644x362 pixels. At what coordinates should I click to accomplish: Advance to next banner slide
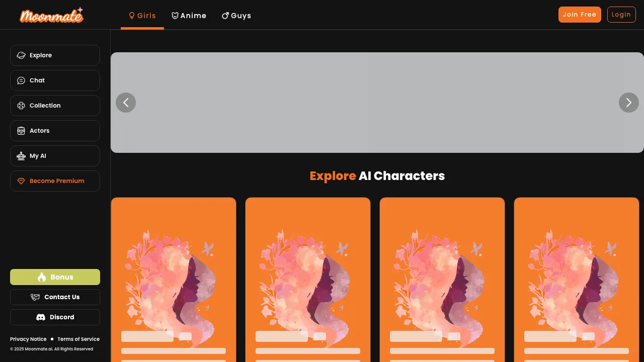click(x=628, y=103)
